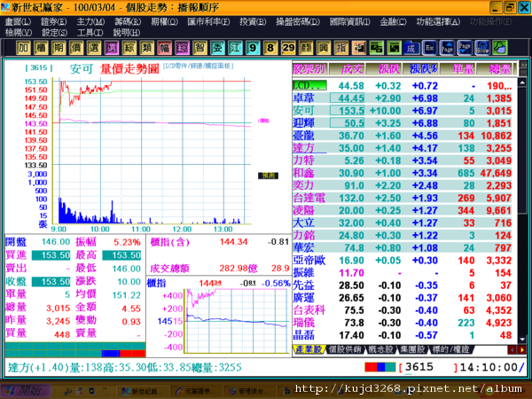Click the 興 toolbar button

(323, 48)
